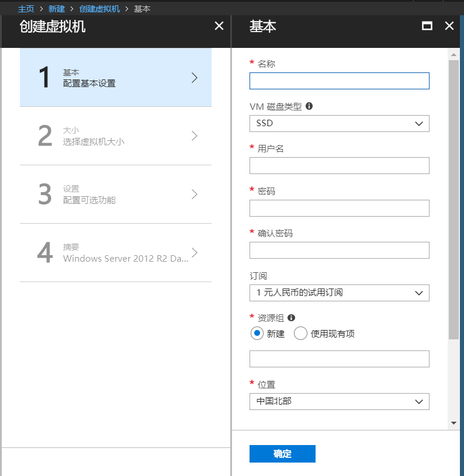Open step 3 配置可选功能
The width and height of the screenshot is (464, 476).
point(115,194)
